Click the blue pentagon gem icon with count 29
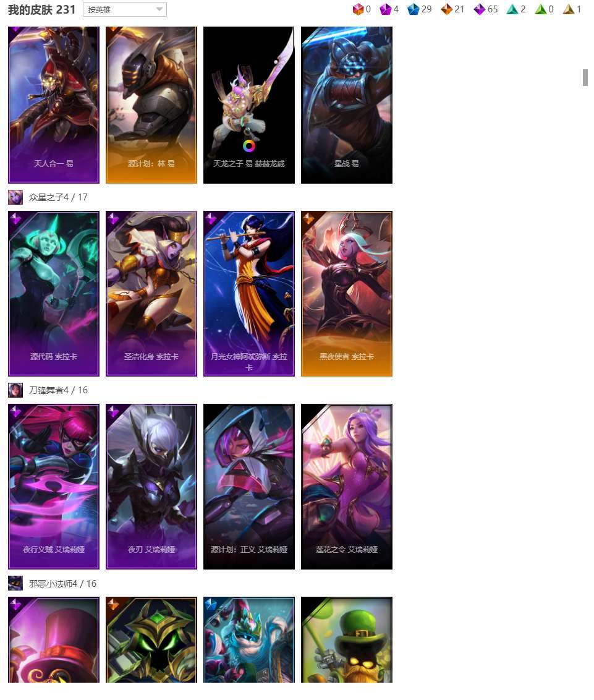Image resolution: width=594 pixels, height=700 pixels. point(414,9)
